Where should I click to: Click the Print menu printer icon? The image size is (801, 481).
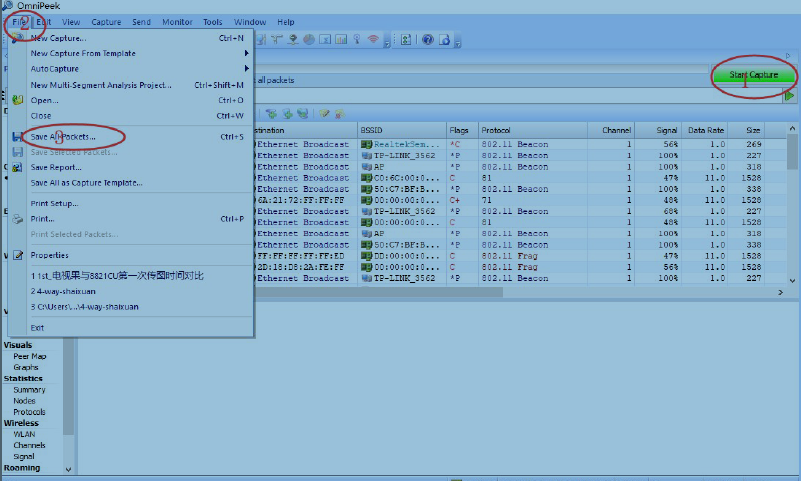[18, 219]
